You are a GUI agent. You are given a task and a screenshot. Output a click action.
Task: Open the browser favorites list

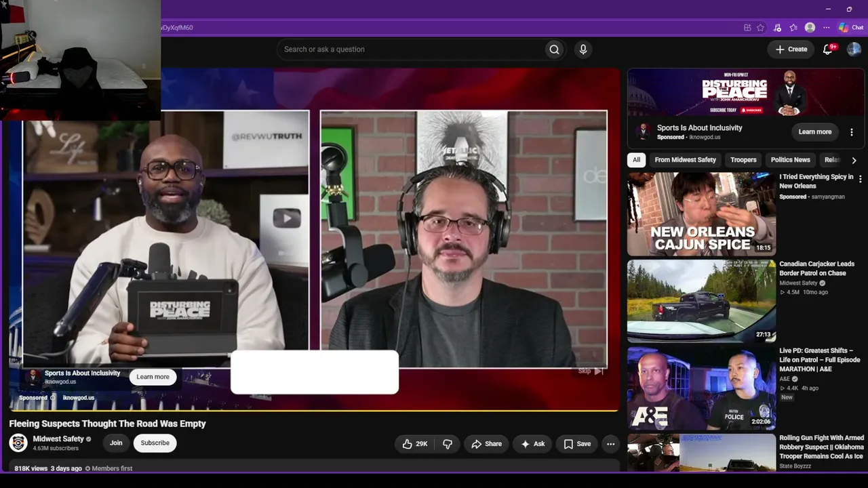pos(793,28)
